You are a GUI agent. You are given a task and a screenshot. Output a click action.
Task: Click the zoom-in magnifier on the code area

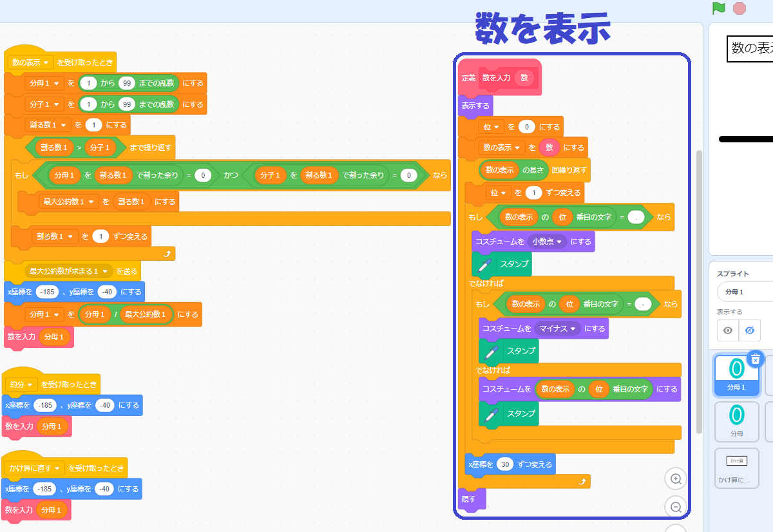tap(675, 479)
